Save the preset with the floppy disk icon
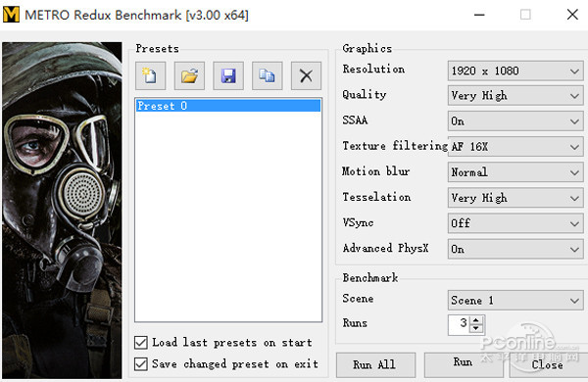This screenshot has height=382, width=588. coord(228,75)
